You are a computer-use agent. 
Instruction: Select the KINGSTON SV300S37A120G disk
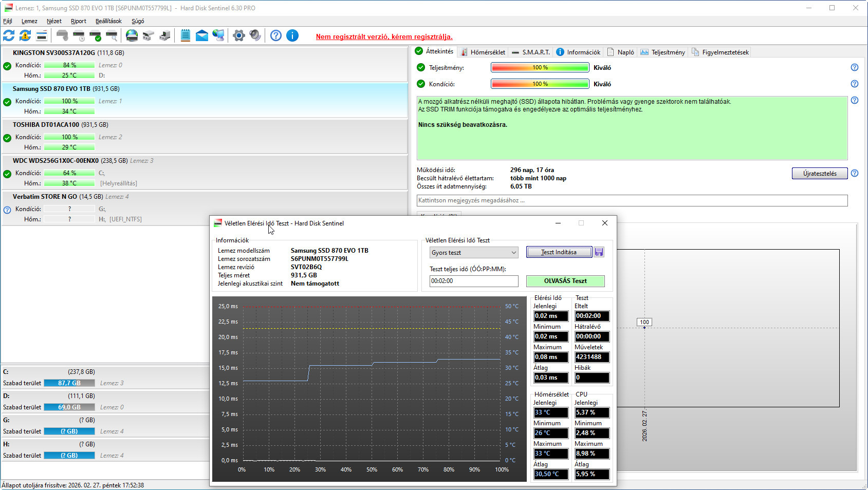(x=205, y=64)
